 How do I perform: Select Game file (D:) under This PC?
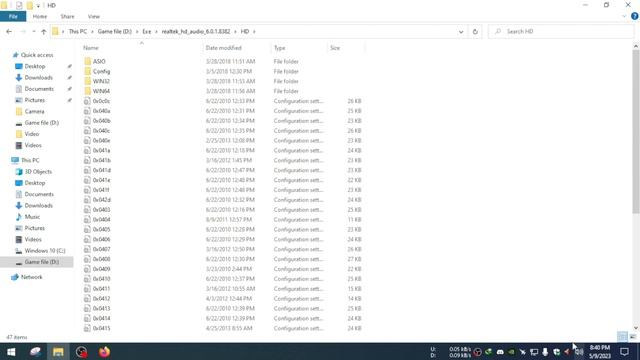point(41,262)
